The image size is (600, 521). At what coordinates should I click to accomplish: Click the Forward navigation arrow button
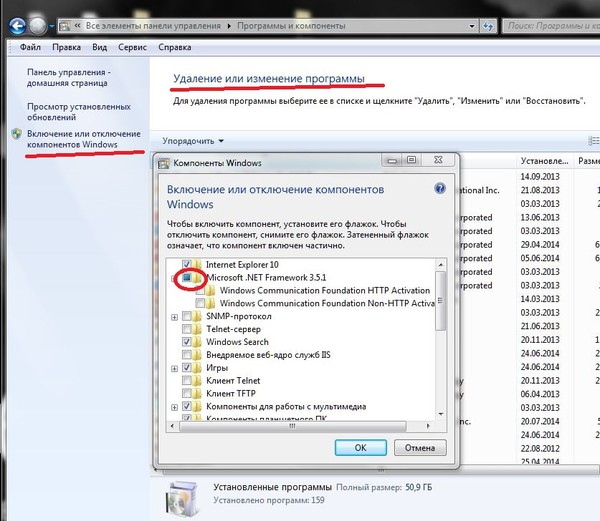38,26
